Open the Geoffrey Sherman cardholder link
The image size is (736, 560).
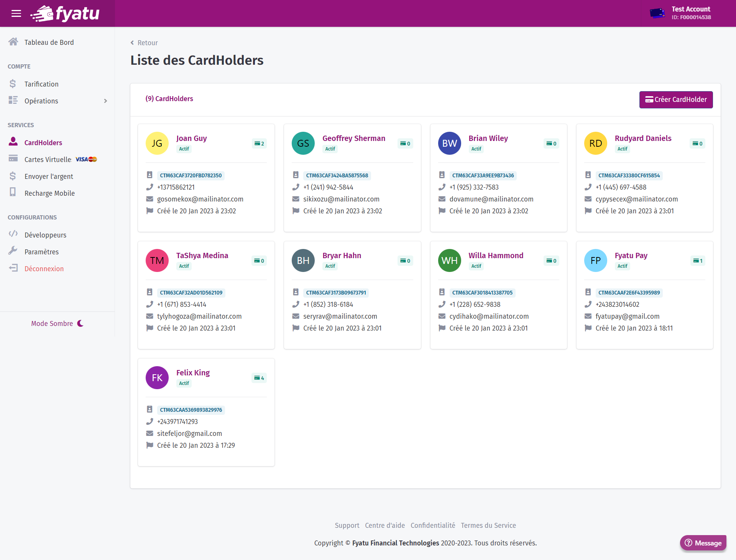353,138
